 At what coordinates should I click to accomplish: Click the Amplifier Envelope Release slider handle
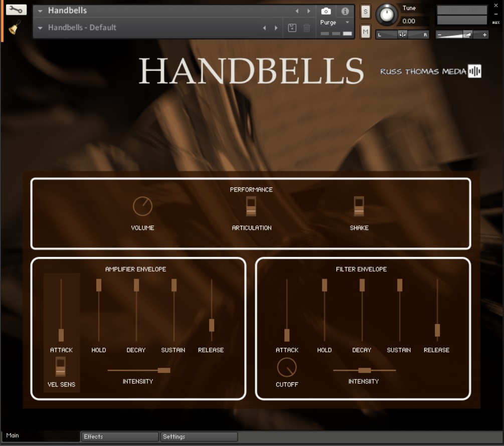(x=212, y=325)
